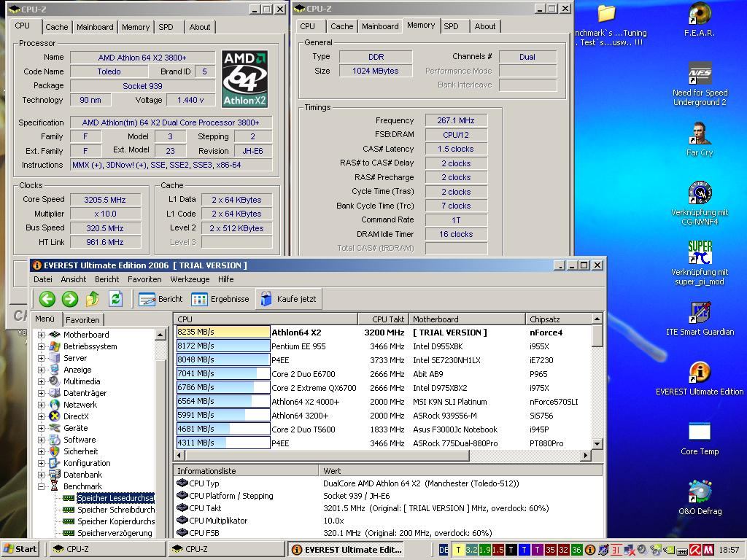Click the Core Speed 3205.5 MHz field
The height and width of the screenshot is (560, 747).
(x=105, y=200)
